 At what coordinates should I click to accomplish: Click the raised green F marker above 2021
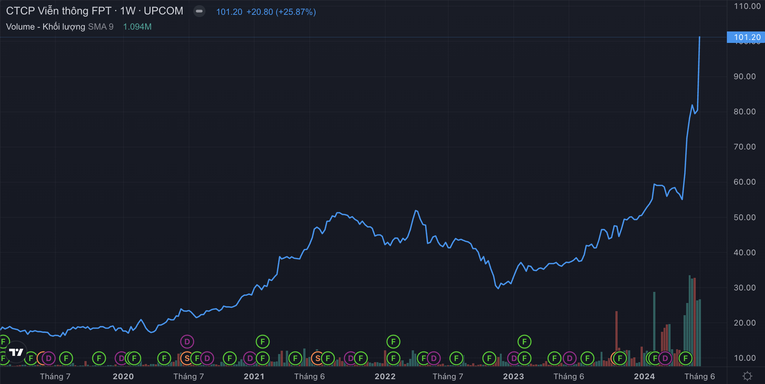(x=262, y=342)
